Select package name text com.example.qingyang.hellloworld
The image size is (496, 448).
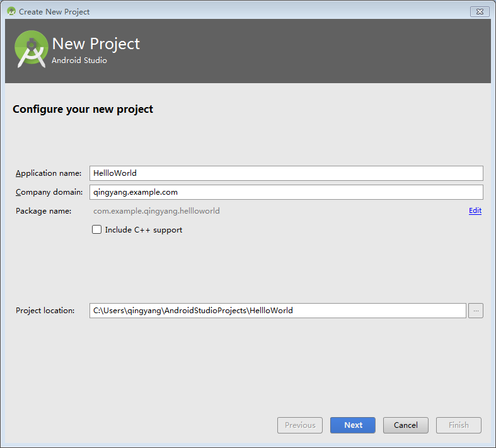(x=156, y=211)
